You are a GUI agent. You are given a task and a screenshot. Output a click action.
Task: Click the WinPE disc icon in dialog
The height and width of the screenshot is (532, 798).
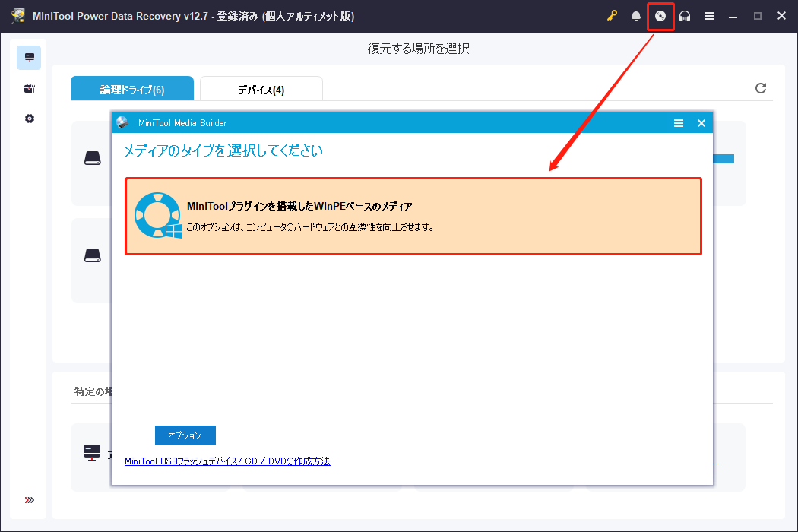[157, 216]
